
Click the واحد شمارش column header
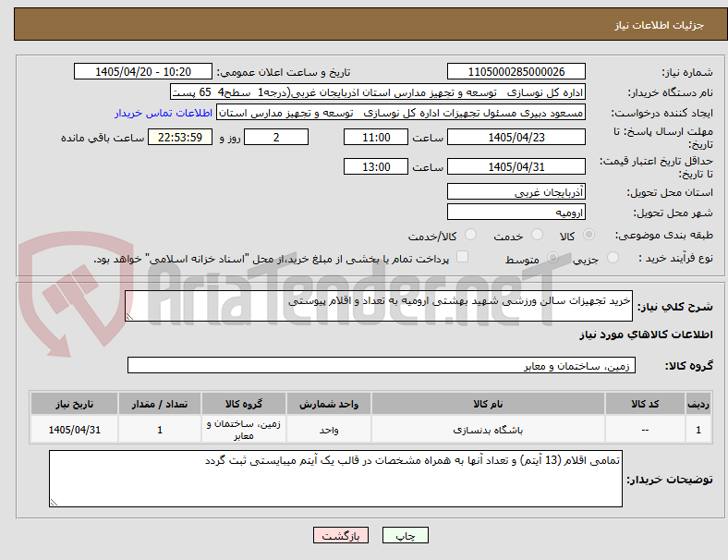329,404
